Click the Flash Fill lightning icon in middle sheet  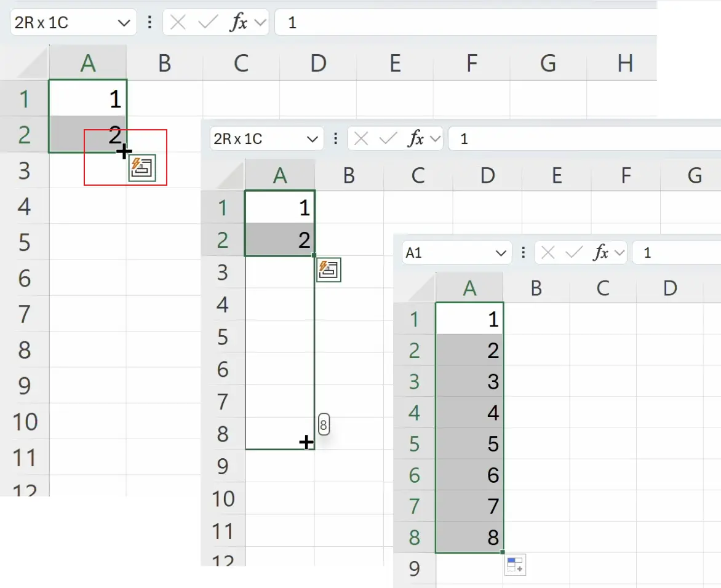tap(329, 269)
